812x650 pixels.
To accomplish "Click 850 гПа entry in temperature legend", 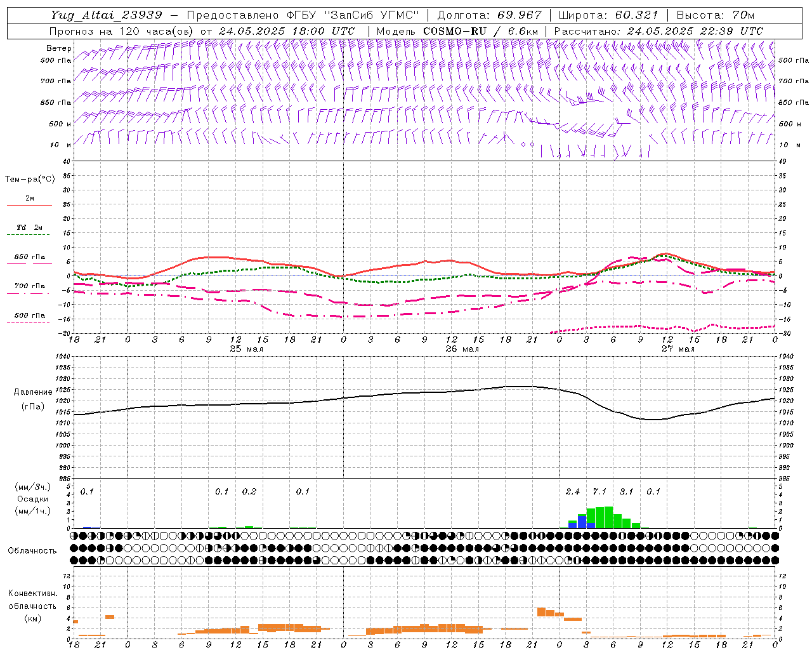I will pos(30,257).
